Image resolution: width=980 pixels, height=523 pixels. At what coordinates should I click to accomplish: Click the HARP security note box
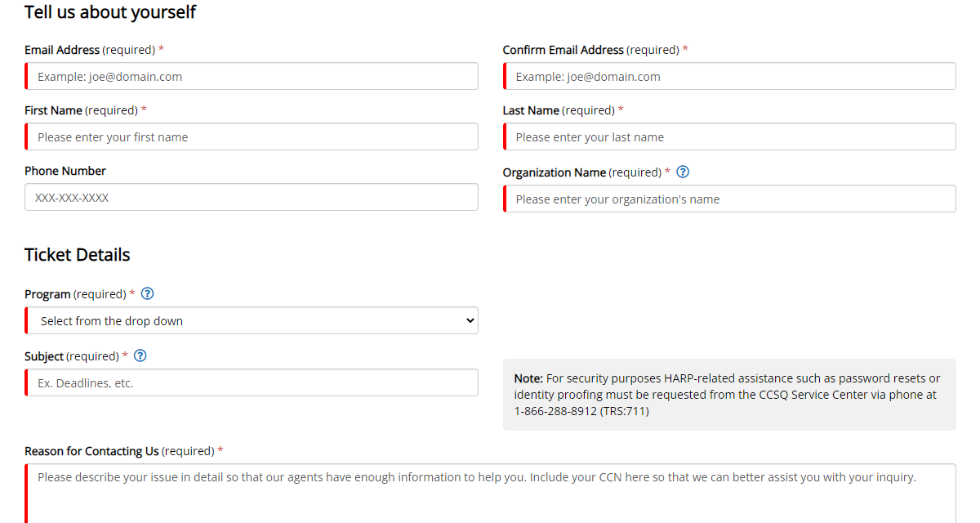(729, 395)
